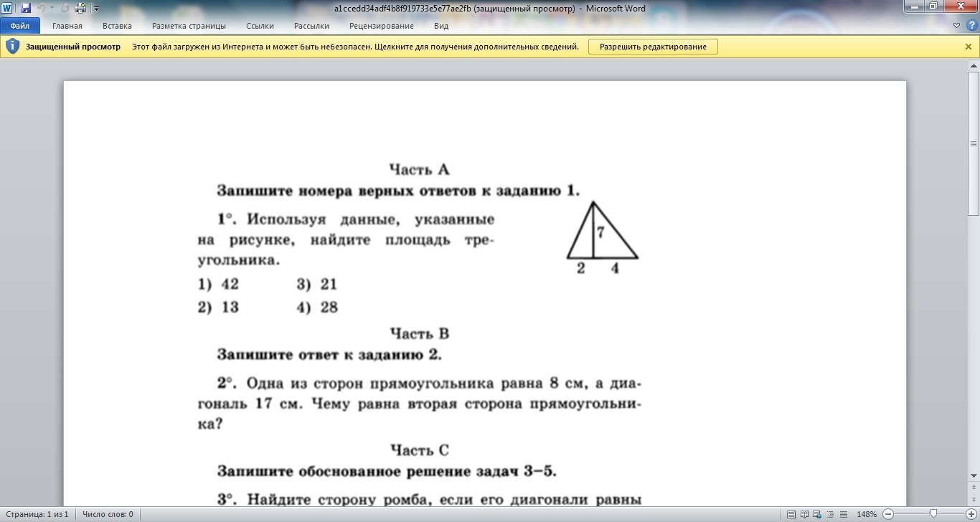Click the Protected View shield info icon
The image size is (980, 522).
pos(12,47)
